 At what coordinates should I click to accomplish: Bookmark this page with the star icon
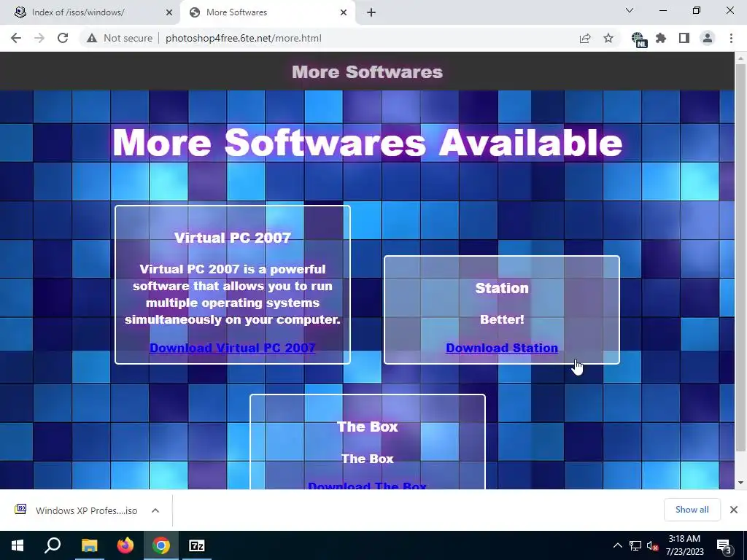(x=608, y=38)
